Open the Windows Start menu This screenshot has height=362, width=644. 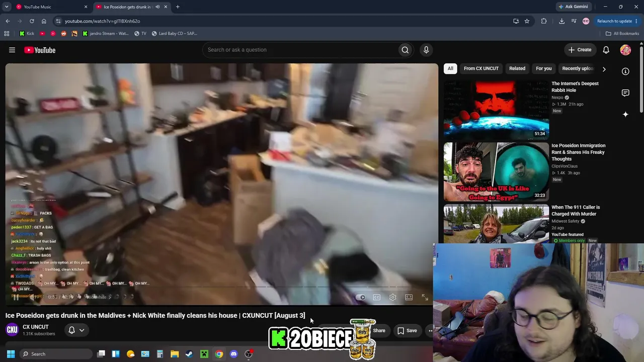11,354
